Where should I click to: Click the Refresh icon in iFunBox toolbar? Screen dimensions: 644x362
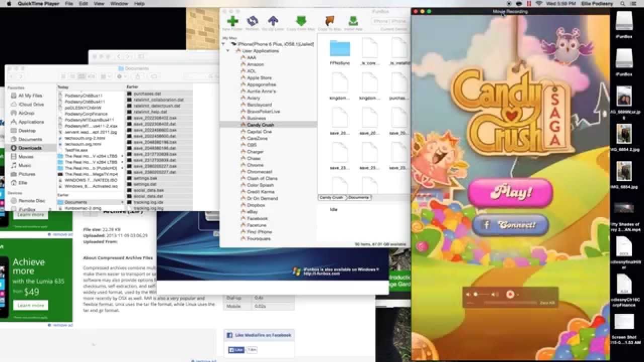tap(253, 21)
